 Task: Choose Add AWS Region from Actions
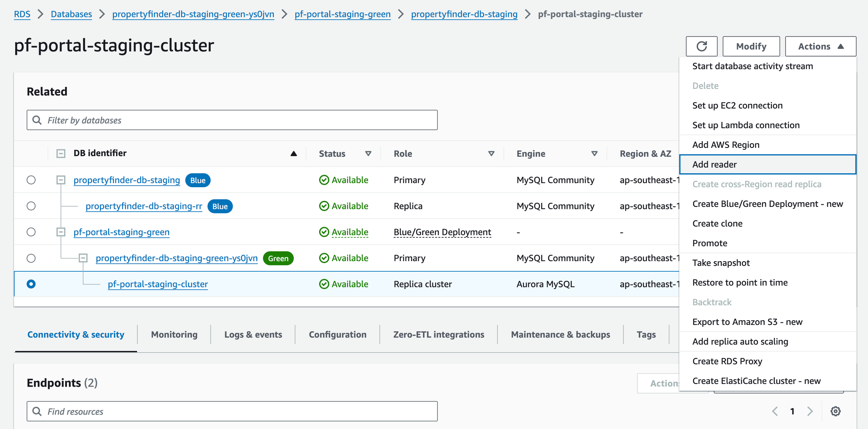(768, 145)
